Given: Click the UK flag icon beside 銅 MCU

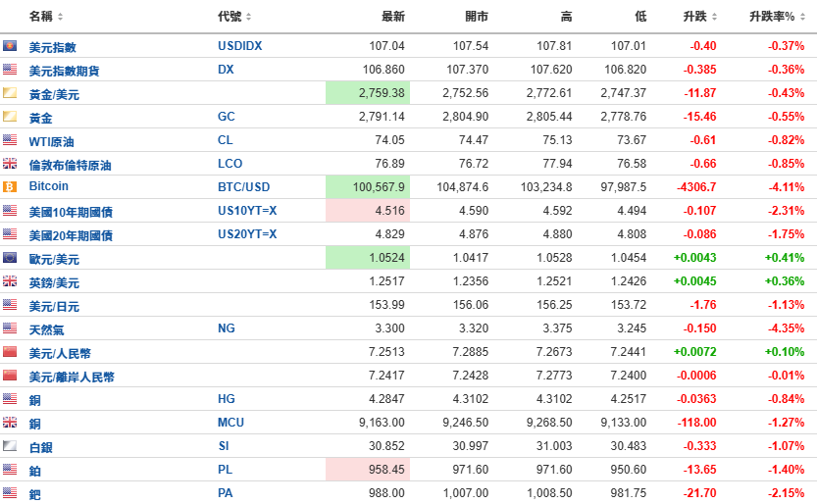Looking at the screenshot, I should [x=10, y=423].
